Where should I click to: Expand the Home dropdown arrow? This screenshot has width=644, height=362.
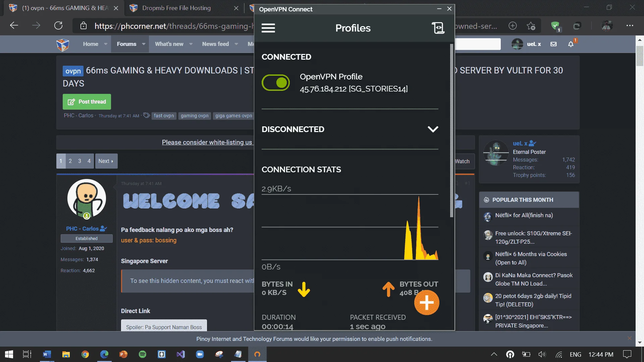pos(106,44)
